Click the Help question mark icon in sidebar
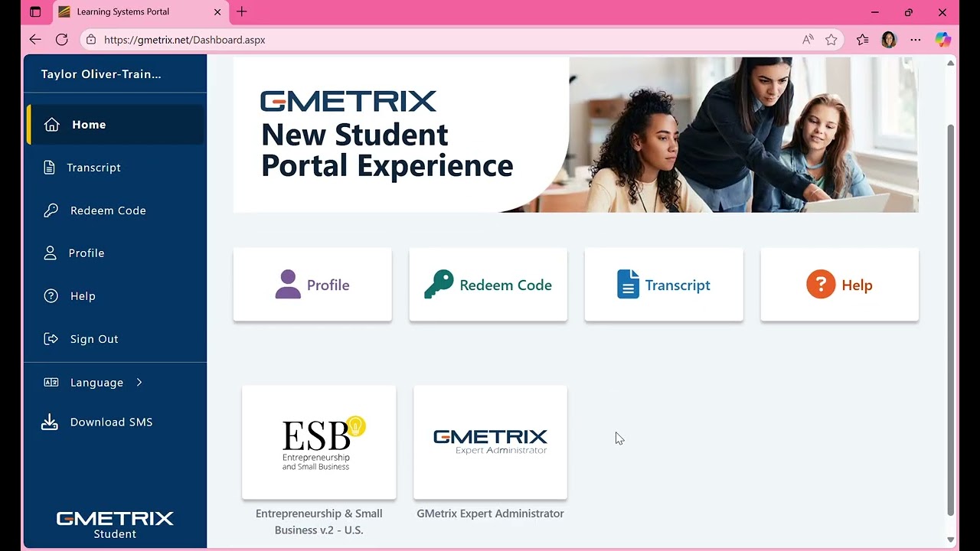The image size is (980, 551). click(x=51, y=296)
